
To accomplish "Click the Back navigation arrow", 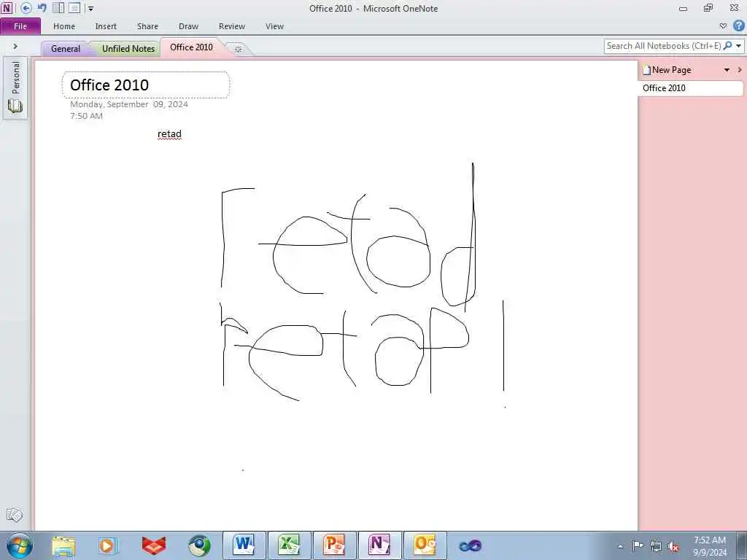I will point(26,8).
